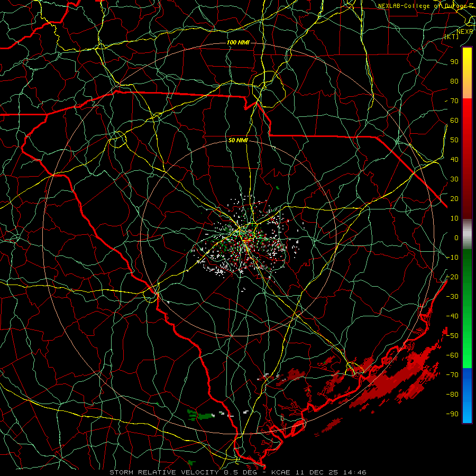Viewport: 476px width, 476px height.
Task: Click the positive "80" scale label
Action: point(454,81)
